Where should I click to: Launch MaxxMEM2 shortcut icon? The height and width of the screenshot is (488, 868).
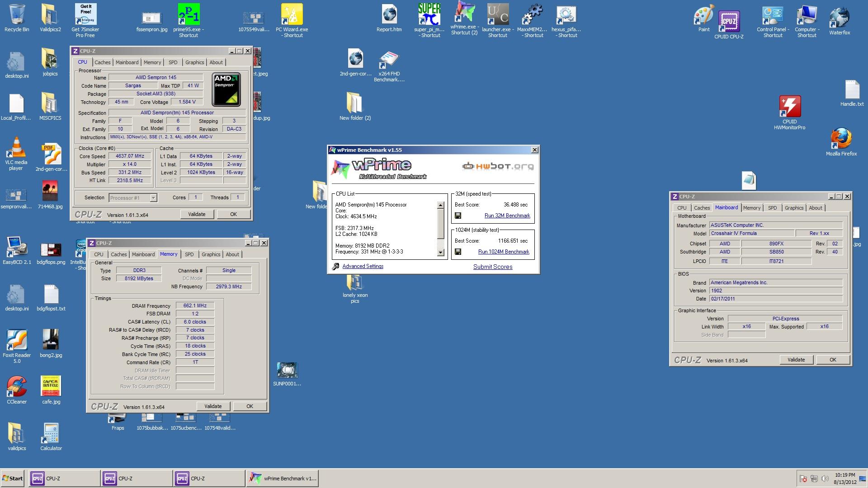pos(532,20)
